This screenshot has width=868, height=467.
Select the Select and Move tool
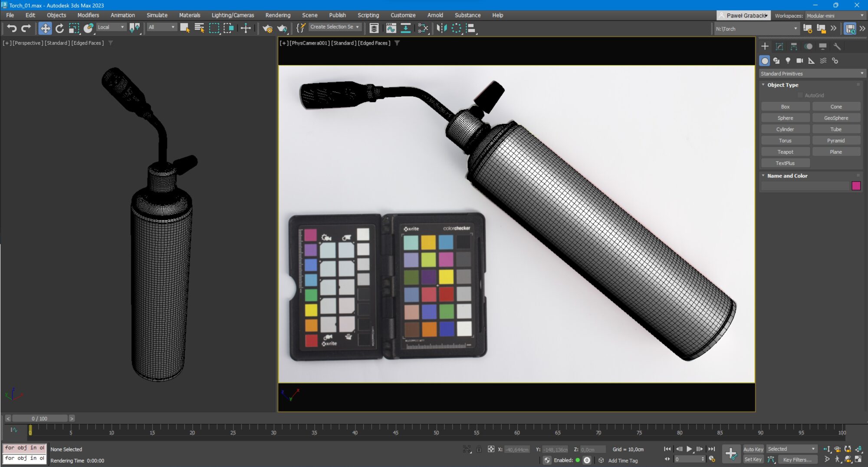[46, 28]
